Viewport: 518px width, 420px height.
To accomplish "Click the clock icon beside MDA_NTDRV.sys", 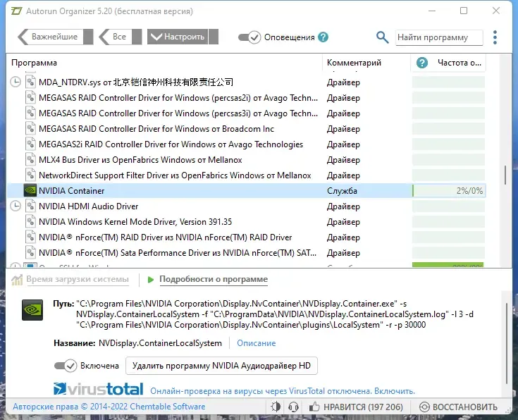I will click(x=16, y=82).
